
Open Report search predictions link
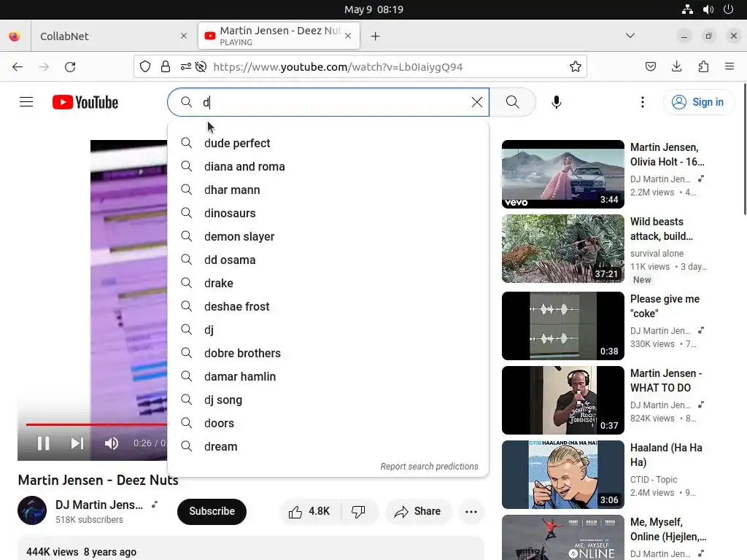click(429, 466)
